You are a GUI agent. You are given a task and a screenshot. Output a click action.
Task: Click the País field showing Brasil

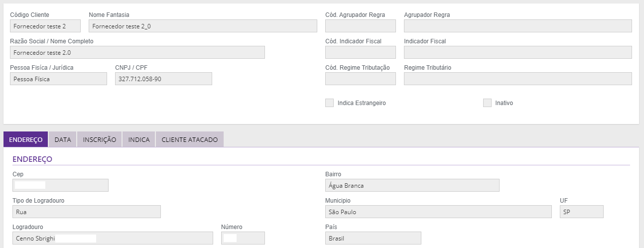click(x=373, y=238)
